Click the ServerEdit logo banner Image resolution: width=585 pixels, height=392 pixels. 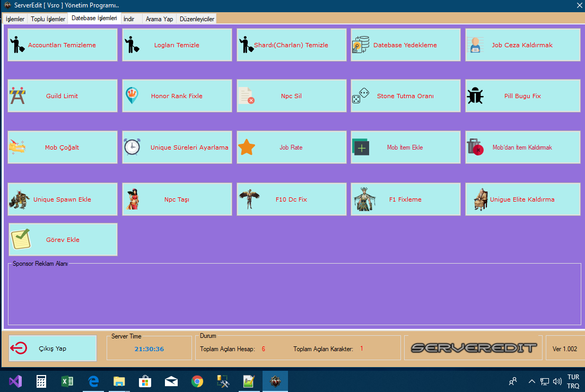[474, 347]
